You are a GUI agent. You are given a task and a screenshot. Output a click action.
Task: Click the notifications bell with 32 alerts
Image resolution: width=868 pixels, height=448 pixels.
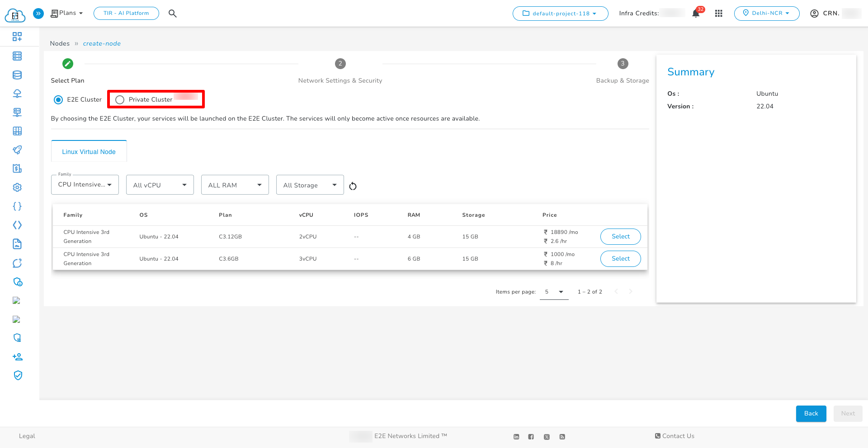[x=696, y=13]
